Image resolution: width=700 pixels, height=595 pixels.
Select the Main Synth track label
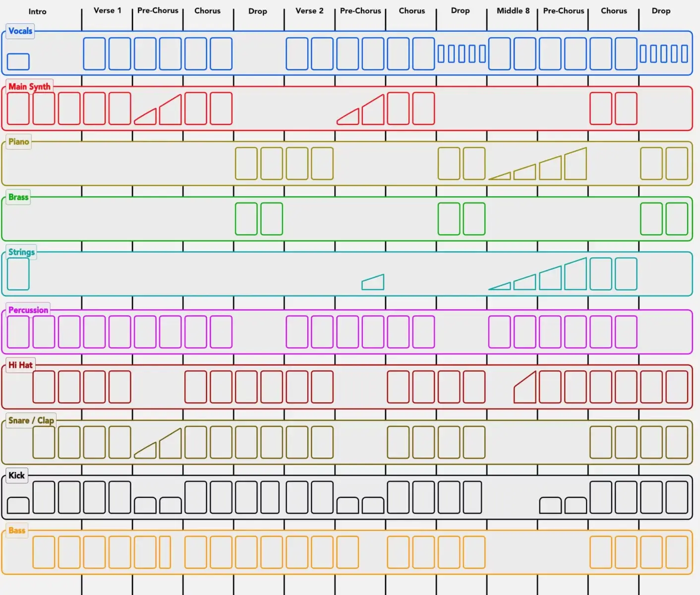[x=29, y=86]
